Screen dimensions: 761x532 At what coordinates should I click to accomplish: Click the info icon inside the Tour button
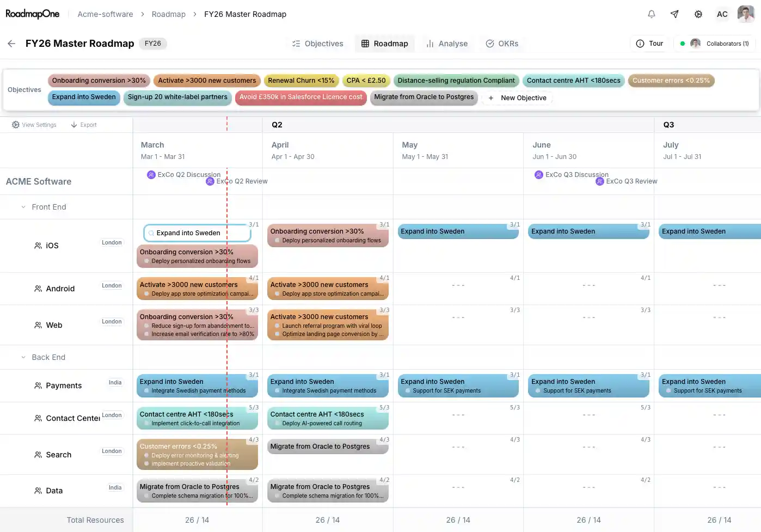point(640,43)
